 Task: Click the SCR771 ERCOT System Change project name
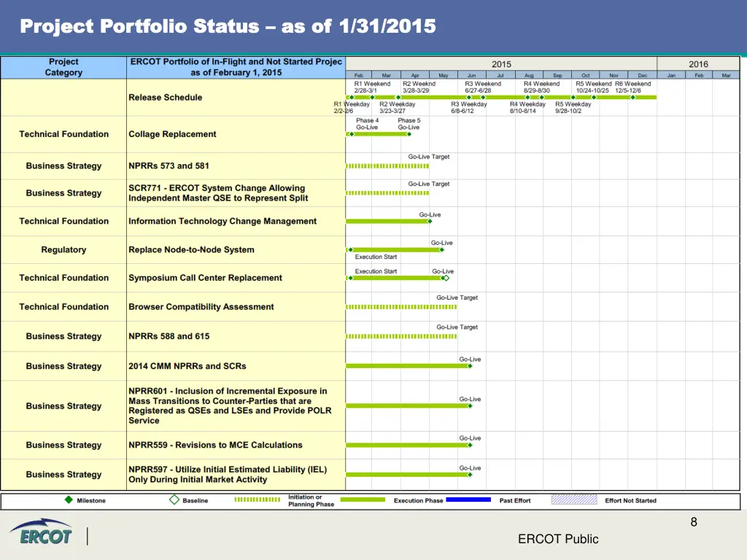(x=218, y=192)
